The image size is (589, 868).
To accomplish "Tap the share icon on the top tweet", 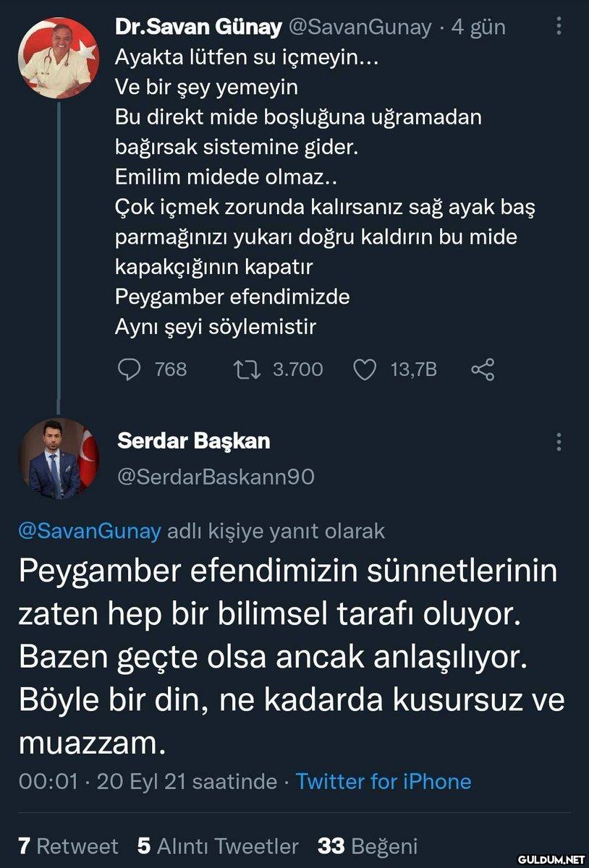I will [x=483, y=370].
